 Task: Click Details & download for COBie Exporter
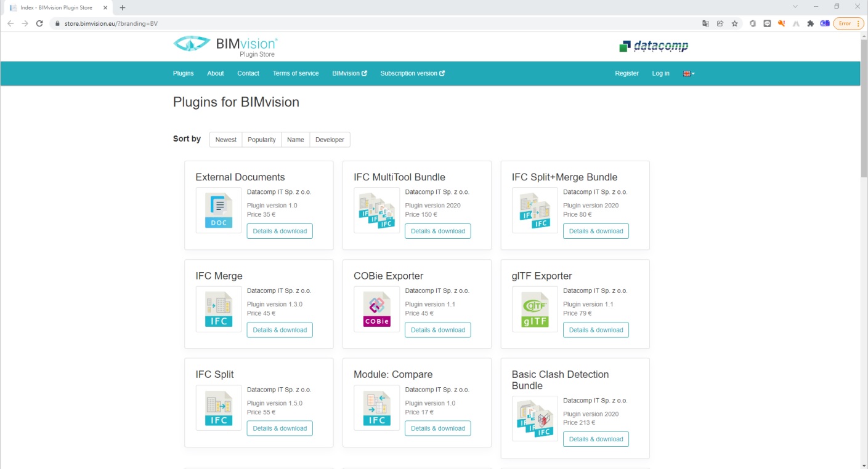pos(438,330)
